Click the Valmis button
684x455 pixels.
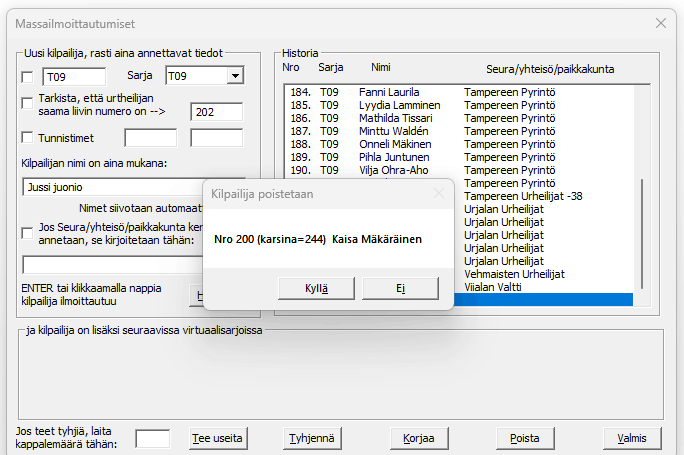click(632, 438)
